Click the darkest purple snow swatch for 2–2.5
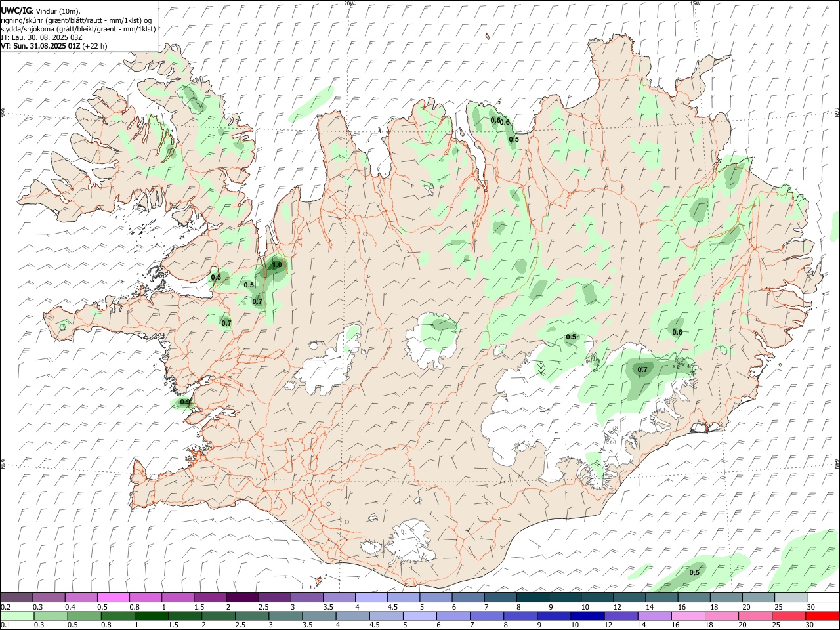The width and height of the screenshot is (840, 630). 242,598
